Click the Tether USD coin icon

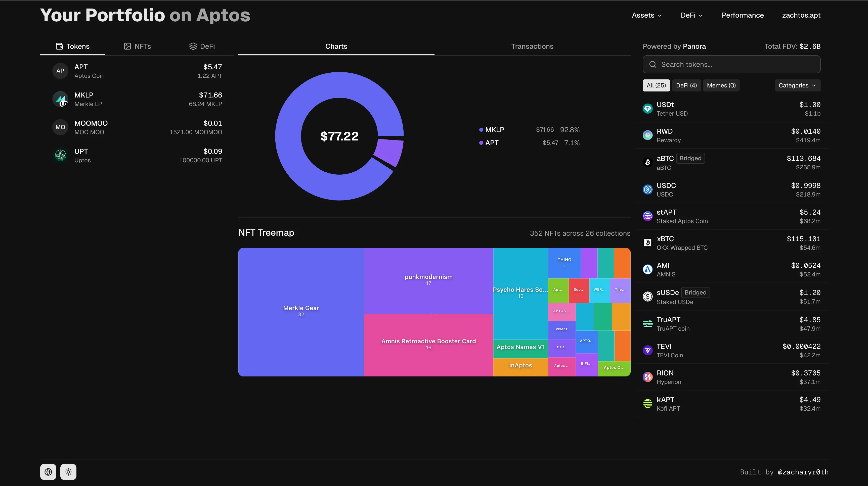648,109
